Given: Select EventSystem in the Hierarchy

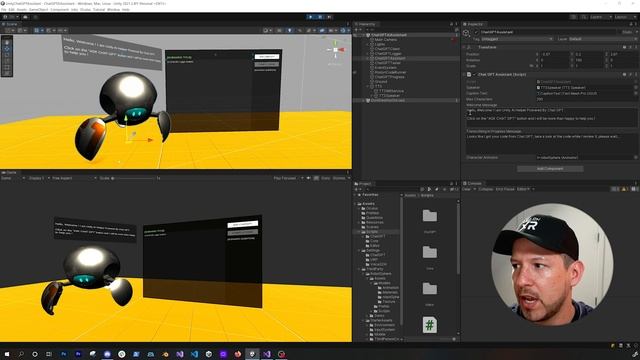Looking at the screenshot, I should 385,68.
